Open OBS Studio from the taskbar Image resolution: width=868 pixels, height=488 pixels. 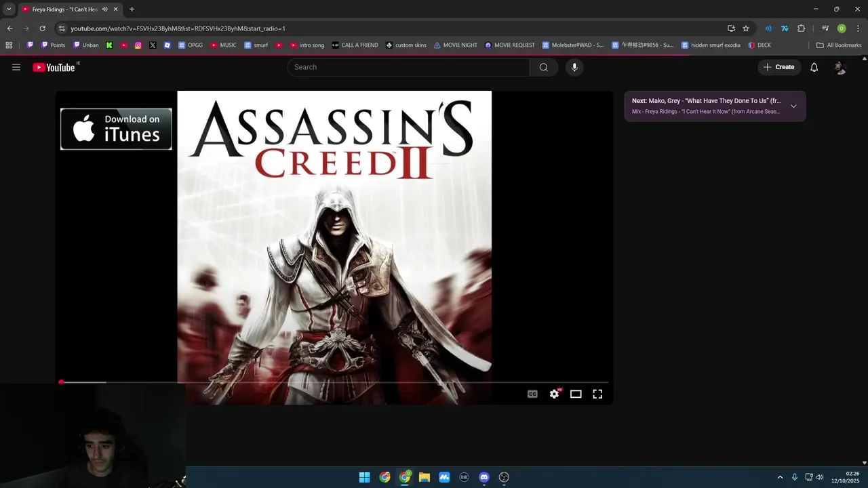pos(504,477)
